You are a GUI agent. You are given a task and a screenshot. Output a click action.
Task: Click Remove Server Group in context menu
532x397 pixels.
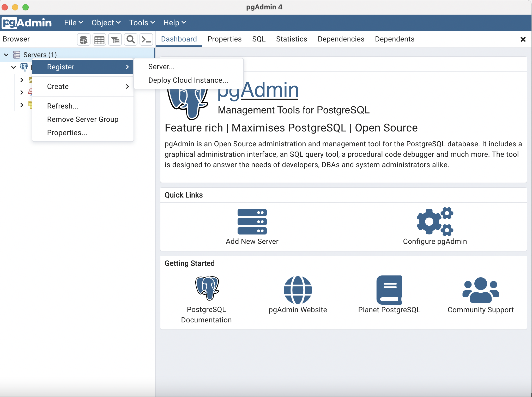click(83, 119)
